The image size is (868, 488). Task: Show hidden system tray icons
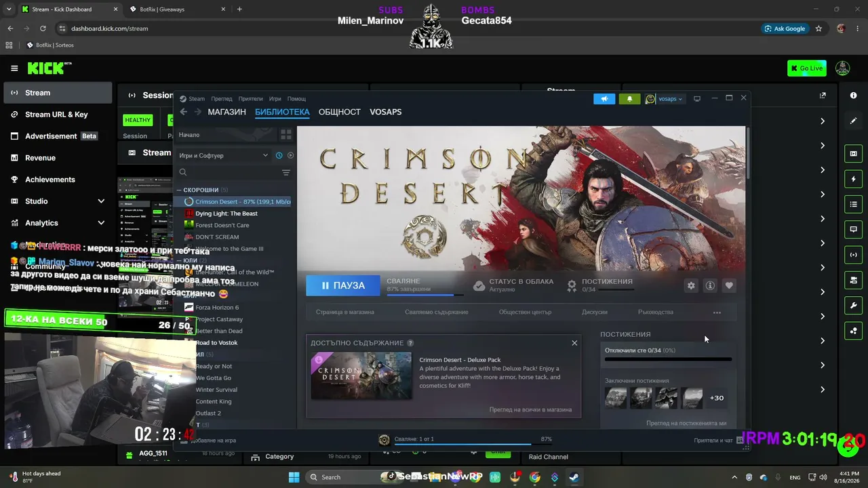click(734, 477)
